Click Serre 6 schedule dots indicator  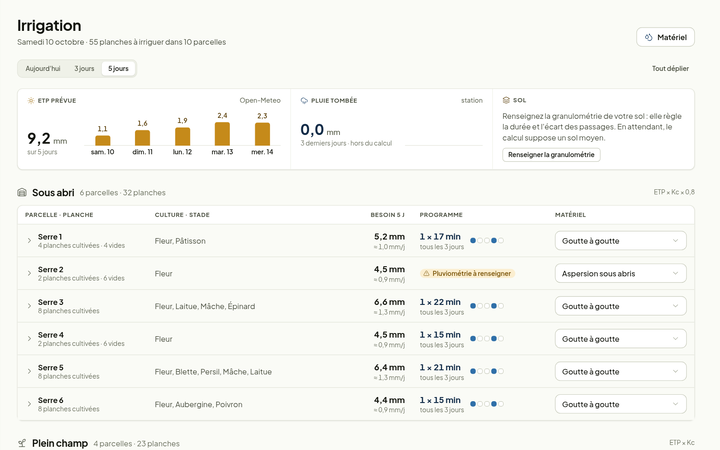click(x=487, y=404)
